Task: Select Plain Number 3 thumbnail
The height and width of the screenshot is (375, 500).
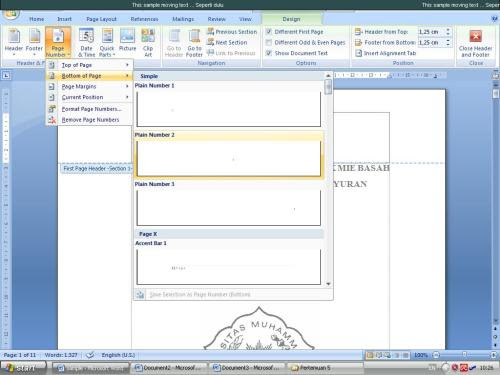Action: coord(229,208)
